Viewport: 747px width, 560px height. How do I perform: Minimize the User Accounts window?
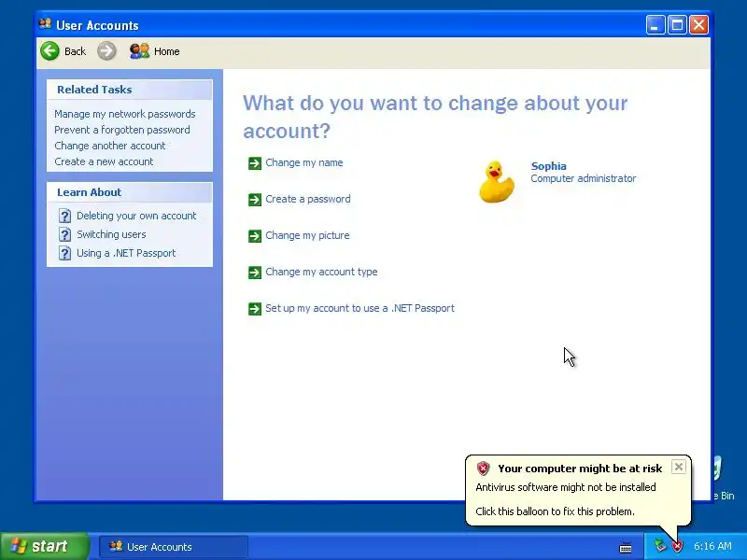click(x=655, y=25)
